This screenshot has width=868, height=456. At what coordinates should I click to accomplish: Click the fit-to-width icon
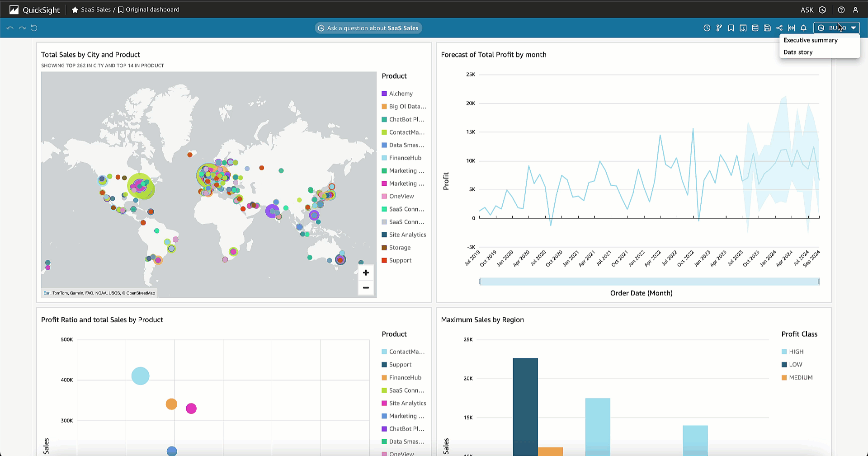[791, 28]
